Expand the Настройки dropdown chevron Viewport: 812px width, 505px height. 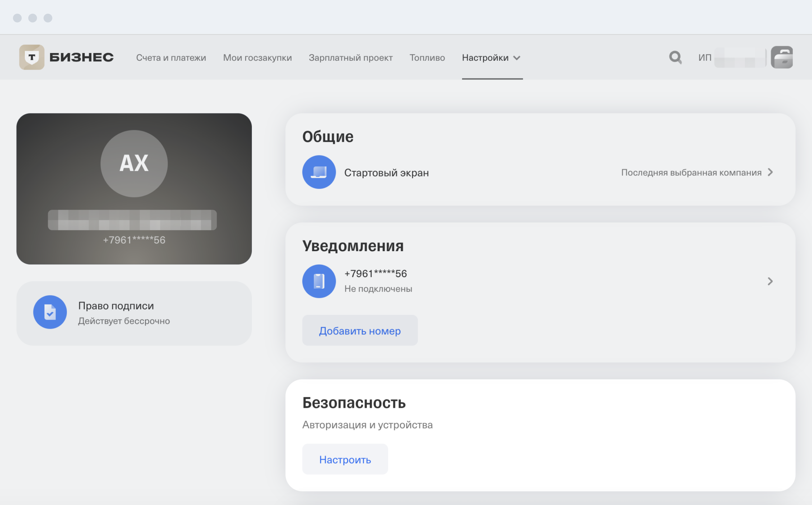(x=516, y=58)
